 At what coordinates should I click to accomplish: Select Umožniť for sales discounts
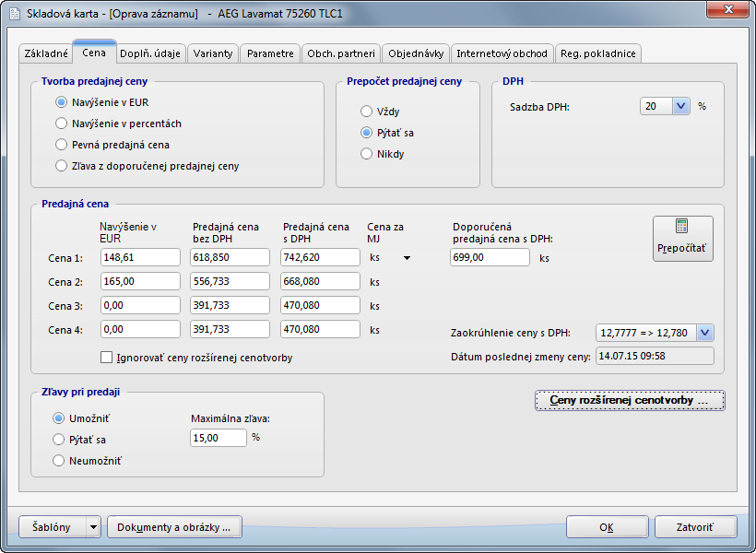[58, 418]
